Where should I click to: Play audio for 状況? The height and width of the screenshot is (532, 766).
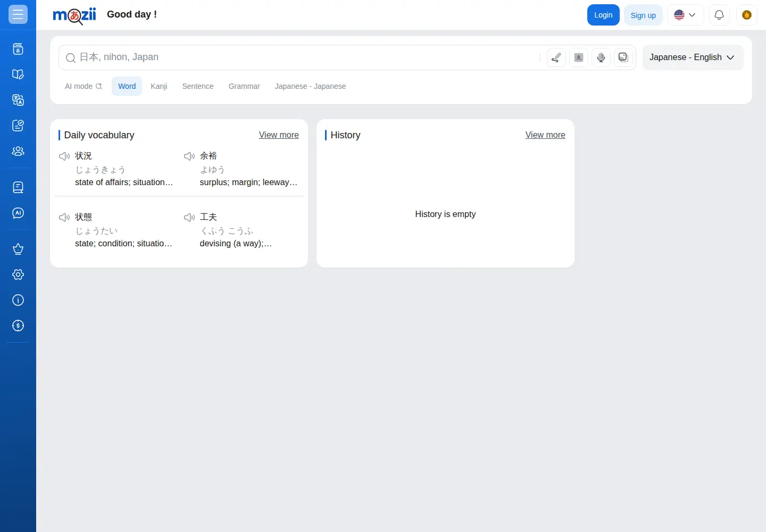tap(64, 156)
